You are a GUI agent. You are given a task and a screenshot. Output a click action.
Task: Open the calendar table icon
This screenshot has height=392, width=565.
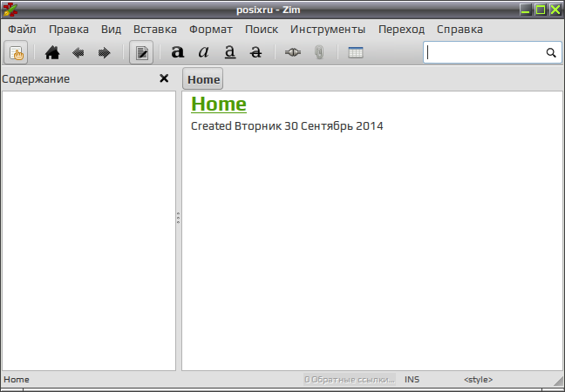356,52
